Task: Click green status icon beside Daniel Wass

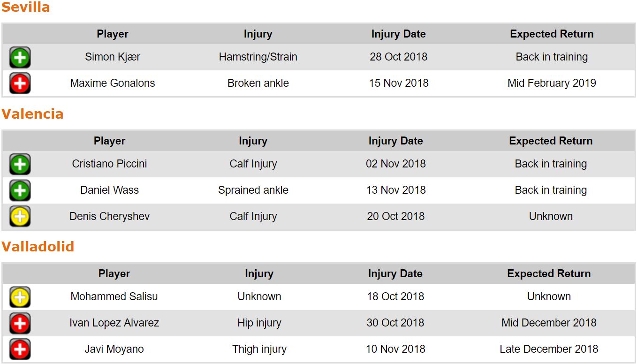Action: coord(20,191)
